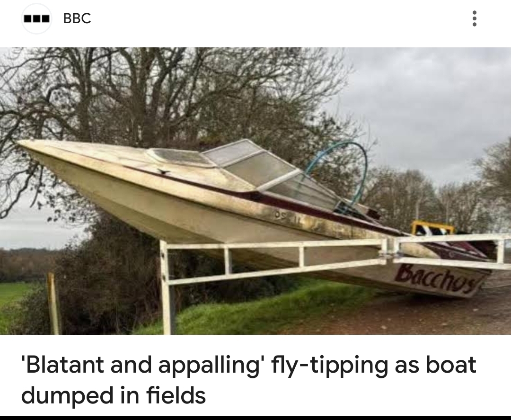Open the 'Blatant and appalling' fly-tipping headline

point(249,380)
